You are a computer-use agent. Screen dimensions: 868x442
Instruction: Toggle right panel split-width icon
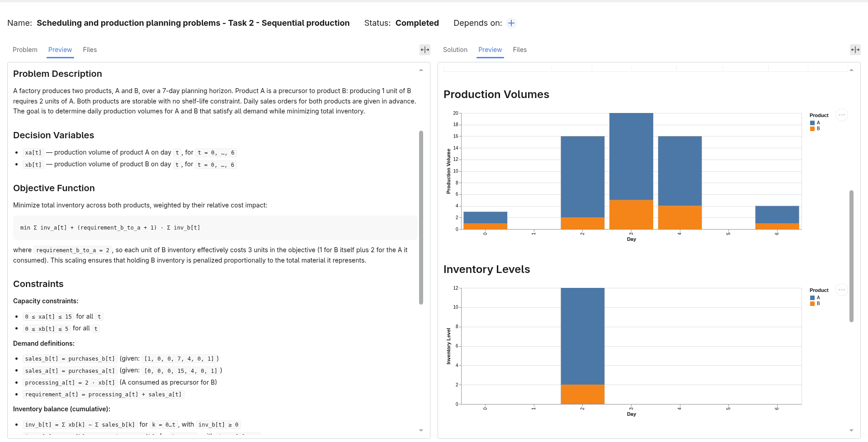click(x=855, y=50)
